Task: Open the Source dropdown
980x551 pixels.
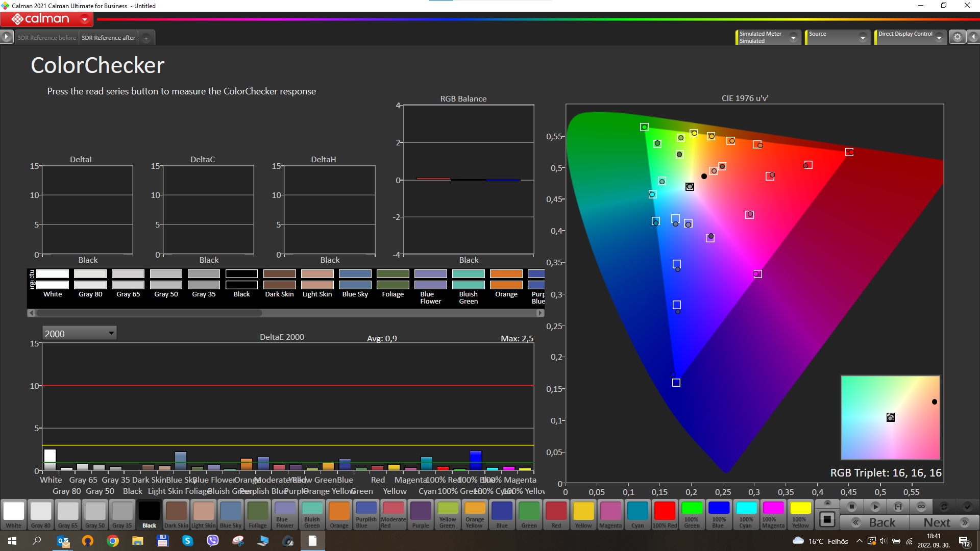Action: click(x=863, y=37)
